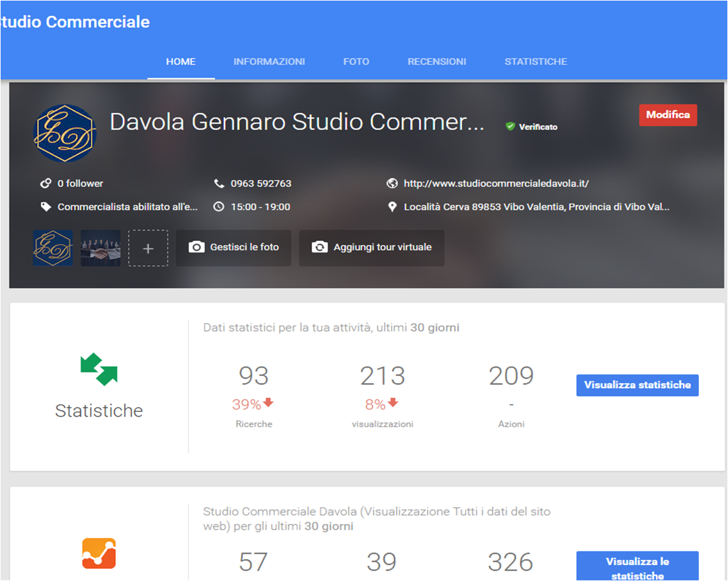The image size is (728, 581).
Task: Click the analytics value 57
Action: pyautogui.click(x=253, y=562)
